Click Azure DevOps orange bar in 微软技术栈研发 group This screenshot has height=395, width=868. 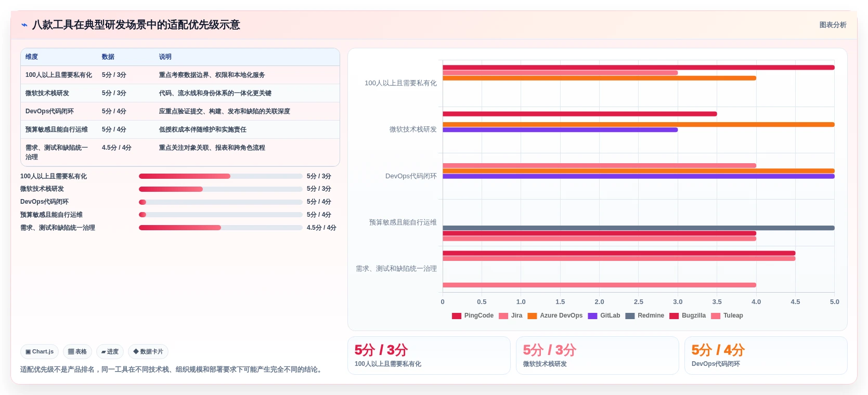pyautogui.click(x=639, y=125)
